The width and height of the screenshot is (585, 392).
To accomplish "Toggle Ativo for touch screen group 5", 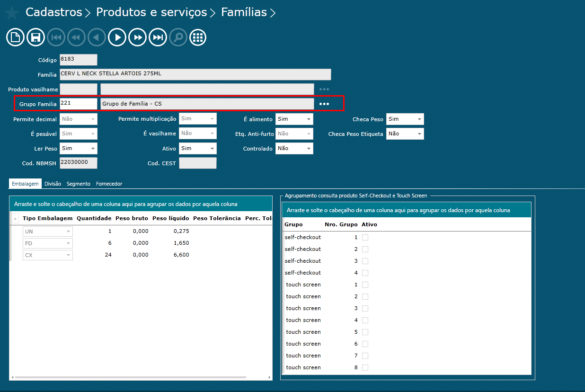I will tap(365, 332).
